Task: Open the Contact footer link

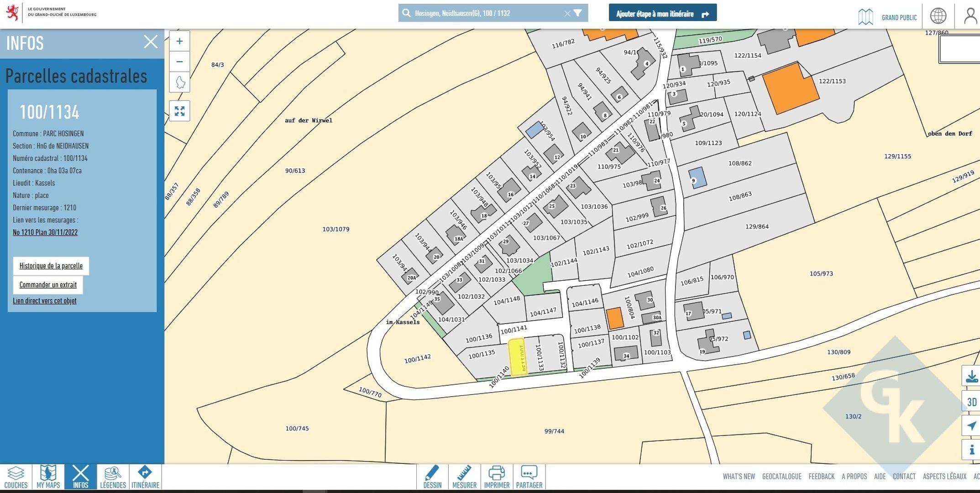Action: pyautogui.click(x=904, y=477)
